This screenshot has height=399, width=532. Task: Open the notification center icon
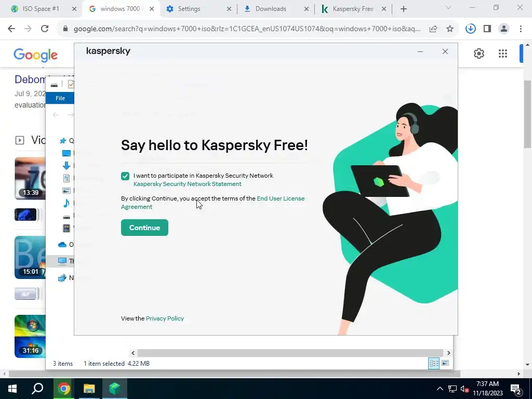tap(516, 389)
